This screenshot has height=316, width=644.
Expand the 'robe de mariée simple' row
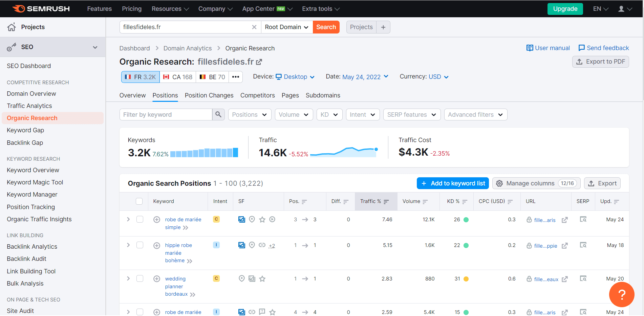(128, 219)
